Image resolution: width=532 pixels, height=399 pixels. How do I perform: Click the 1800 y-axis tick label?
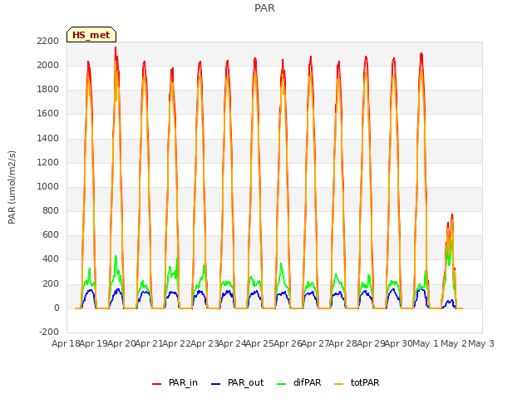48,90
